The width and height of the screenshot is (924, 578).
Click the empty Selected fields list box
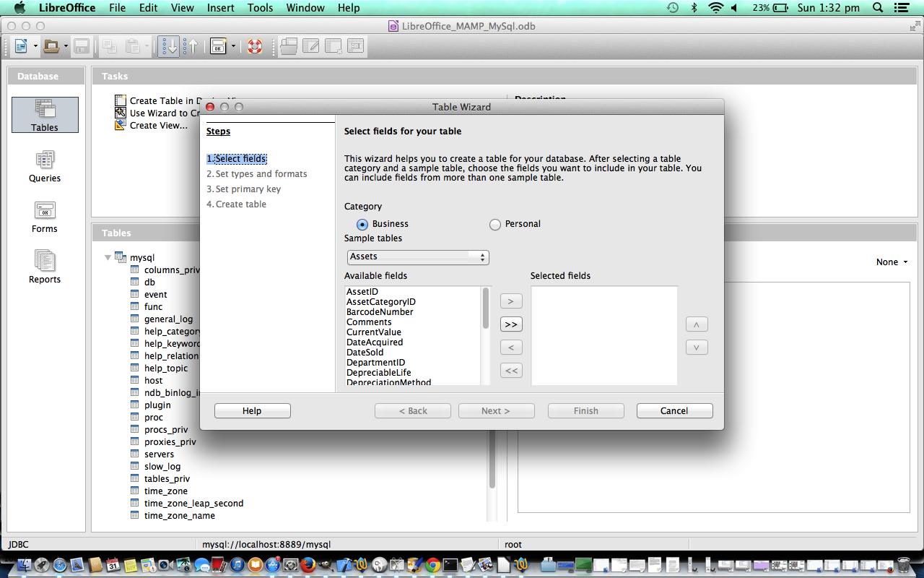pos(604,336)
